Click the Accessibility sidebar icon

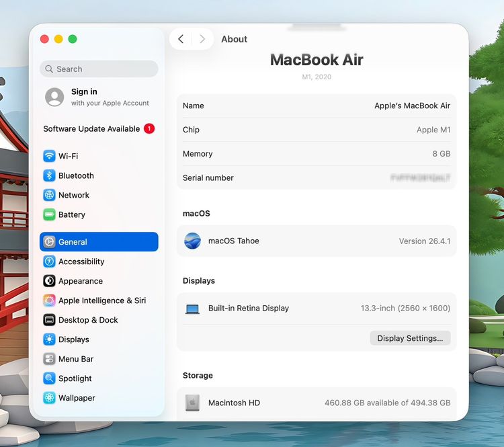coord(49,261)
